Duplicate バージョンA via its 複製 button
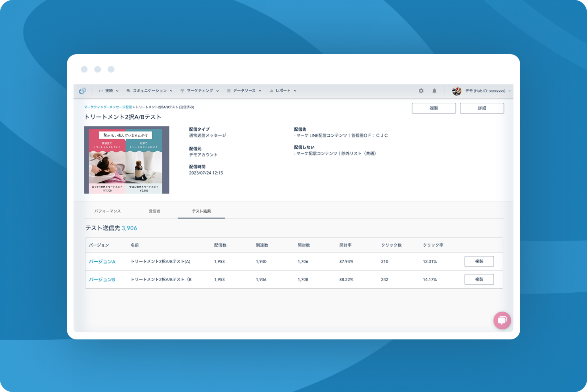Image resolution: width=587 pixels, height=392 pixels. 479,261
